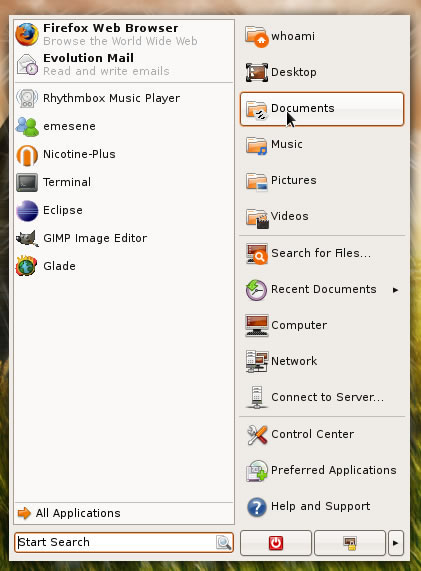Click the magnifier icon in search box

pos(223,543)
